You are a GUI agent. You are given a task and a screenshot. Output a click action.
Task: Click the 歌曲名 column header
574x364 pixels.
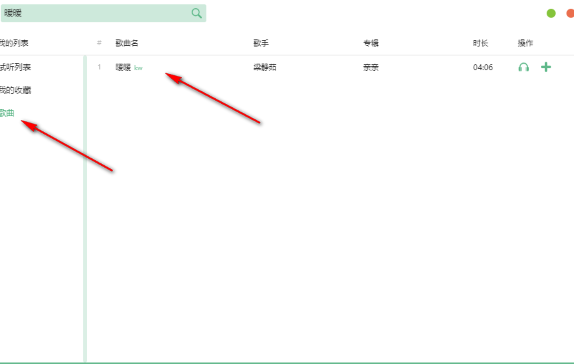[x=127, y=43]
